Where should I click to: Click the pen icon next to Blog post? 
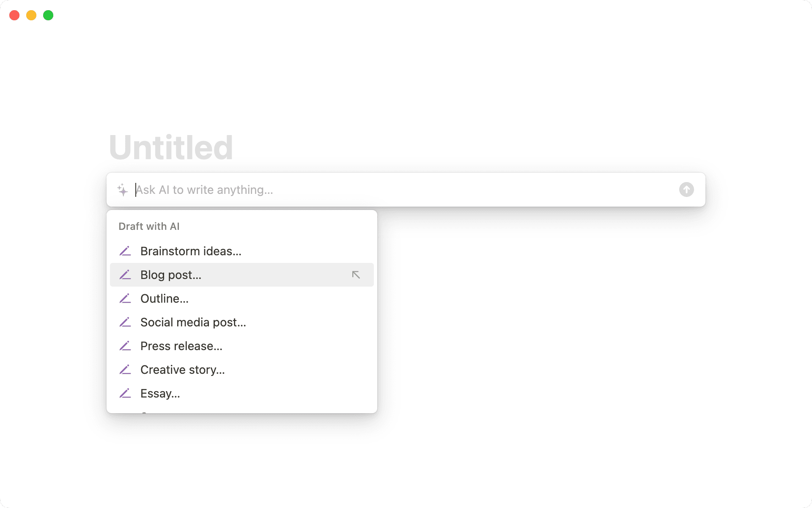[x=126, y=275]
